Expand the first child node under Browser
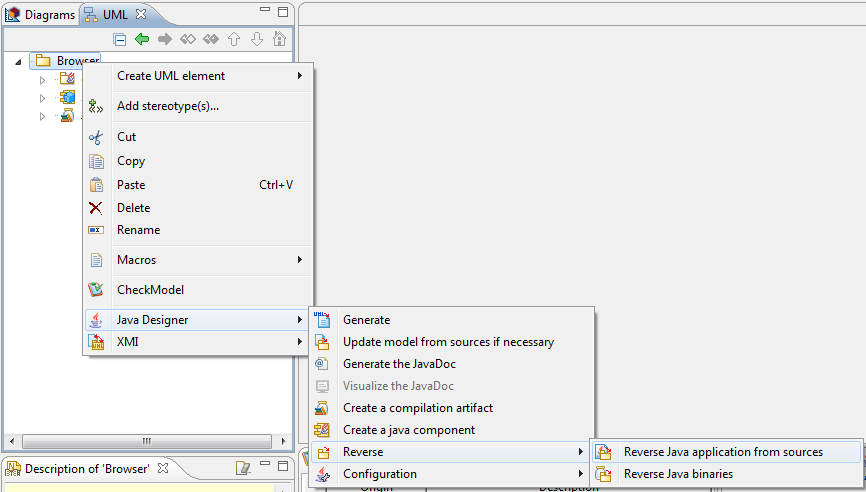Viewport: 866px width, 492px height. (x=43, y=80)
